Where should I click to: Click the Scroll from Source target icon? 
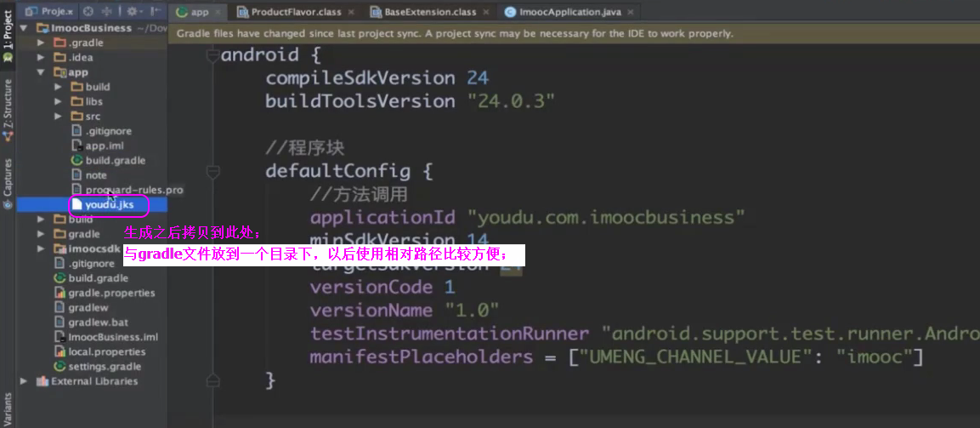tap(88, 11)
